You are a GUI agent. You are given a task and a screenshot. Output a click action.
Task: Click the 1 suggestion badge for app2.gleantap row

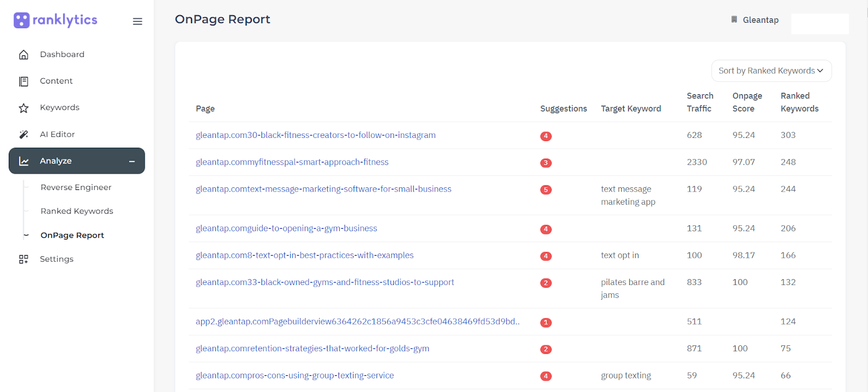tap(546, 323)
